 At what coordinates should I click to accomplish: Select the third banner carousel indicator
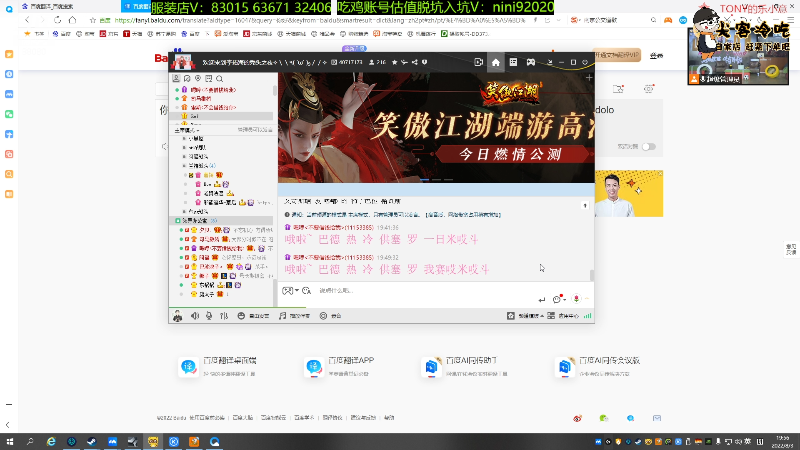coord(448,180)
